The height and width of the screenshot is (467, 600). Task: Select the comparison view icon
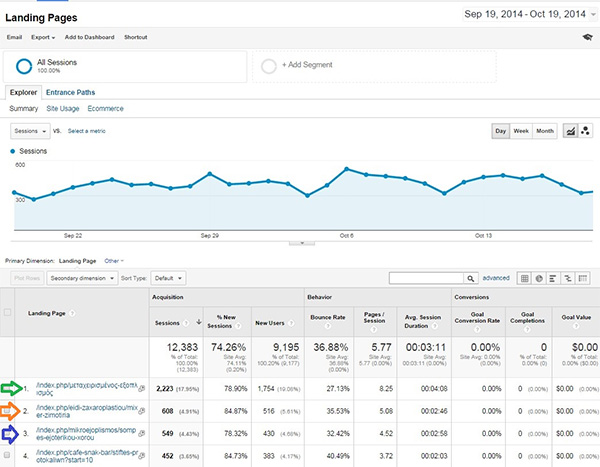coord(568,278)
